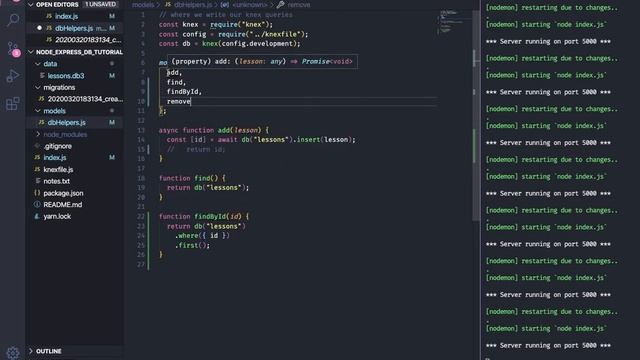Click the add property hover tooltip

pyautogui.click(x=262, y=62)
